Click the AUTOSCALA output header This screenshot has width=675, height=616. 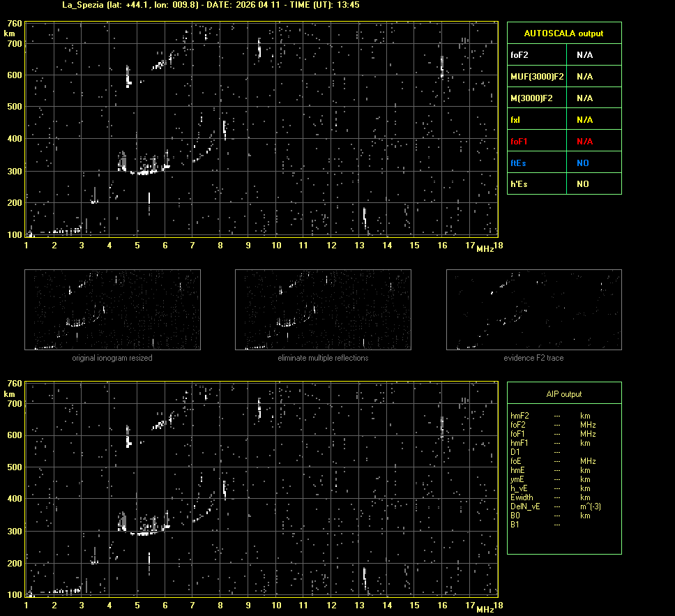point(563,33)
